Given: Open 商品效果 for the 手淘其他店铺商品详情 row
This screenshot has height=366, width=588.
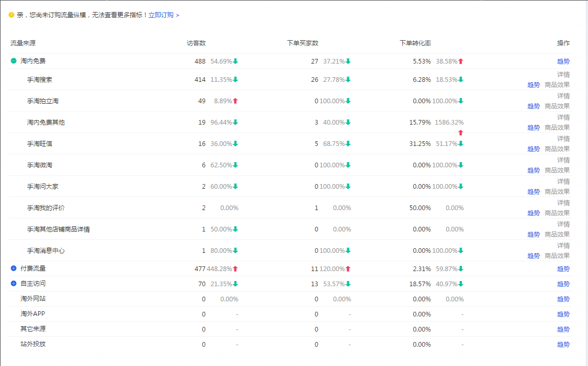Looking at the screenshot, I should point(557,234).
